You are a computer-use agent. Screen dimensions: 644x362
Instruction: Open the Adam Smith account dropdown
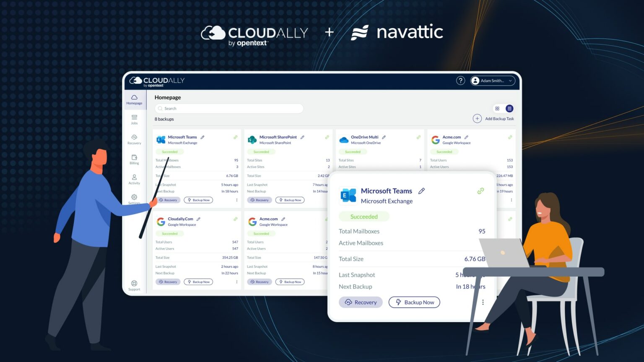pyautogui.click(x=492, y=80)
